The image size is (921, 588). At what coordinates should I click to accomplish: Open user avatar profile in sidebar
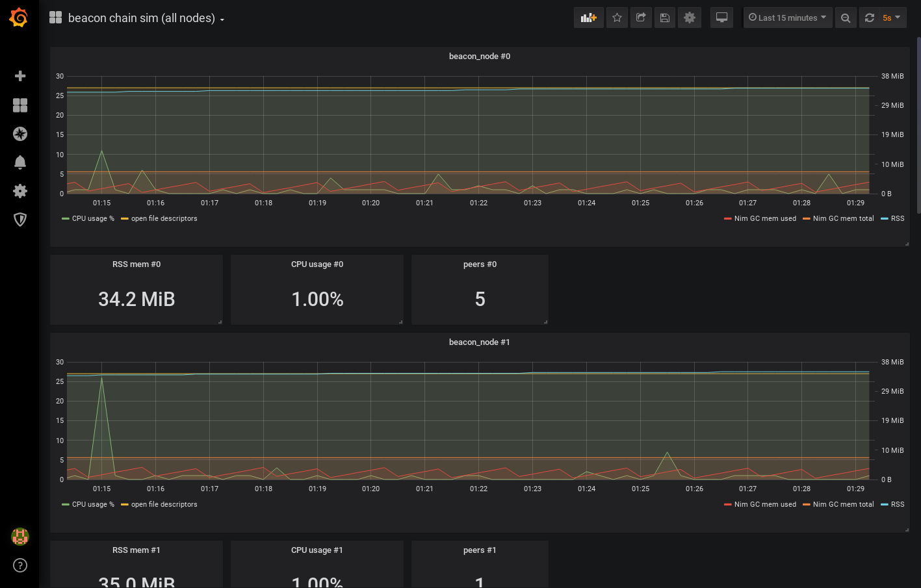pos(20,537)
